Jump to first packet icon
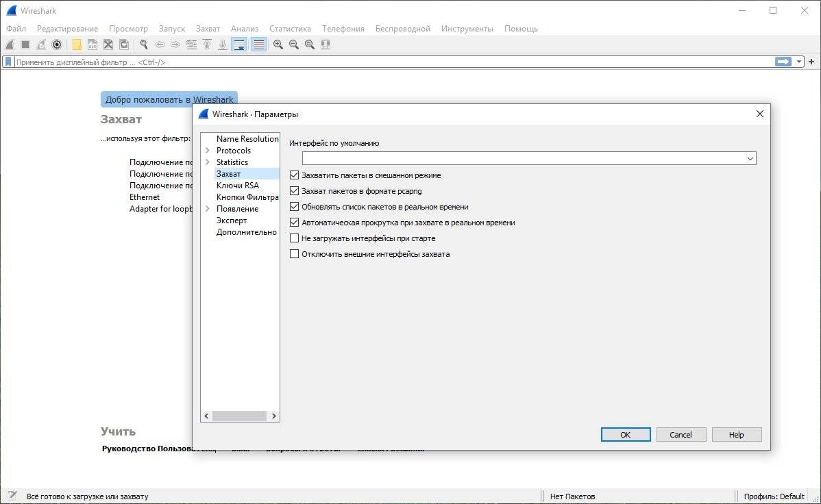 [207, 45]
